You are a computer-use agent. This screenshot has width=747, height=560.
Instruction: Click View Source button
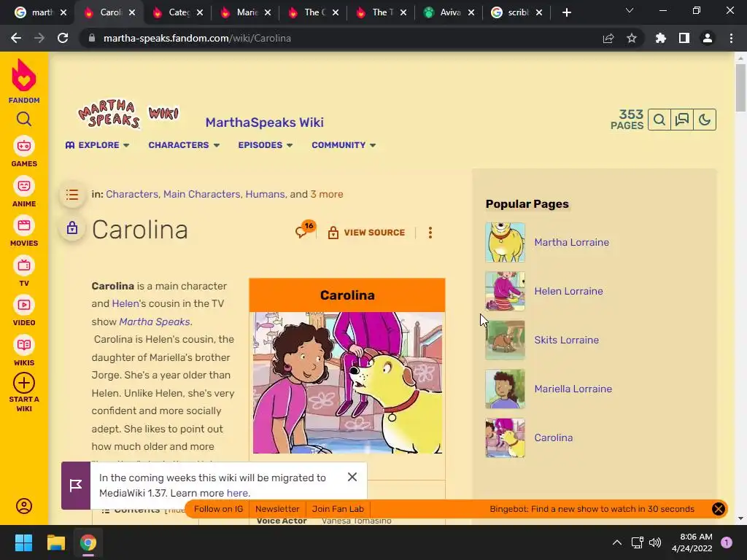click(366, 233)
